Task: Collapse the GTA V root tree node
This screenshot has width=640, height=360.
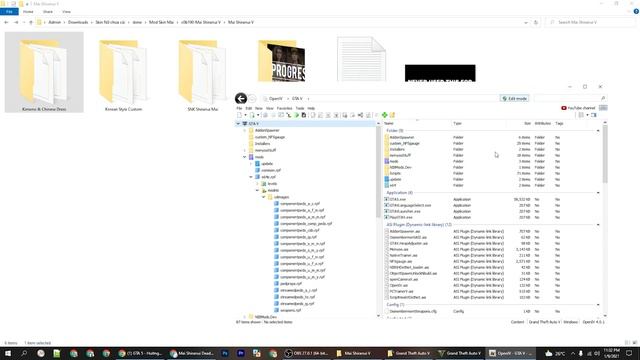Action: 238,123
